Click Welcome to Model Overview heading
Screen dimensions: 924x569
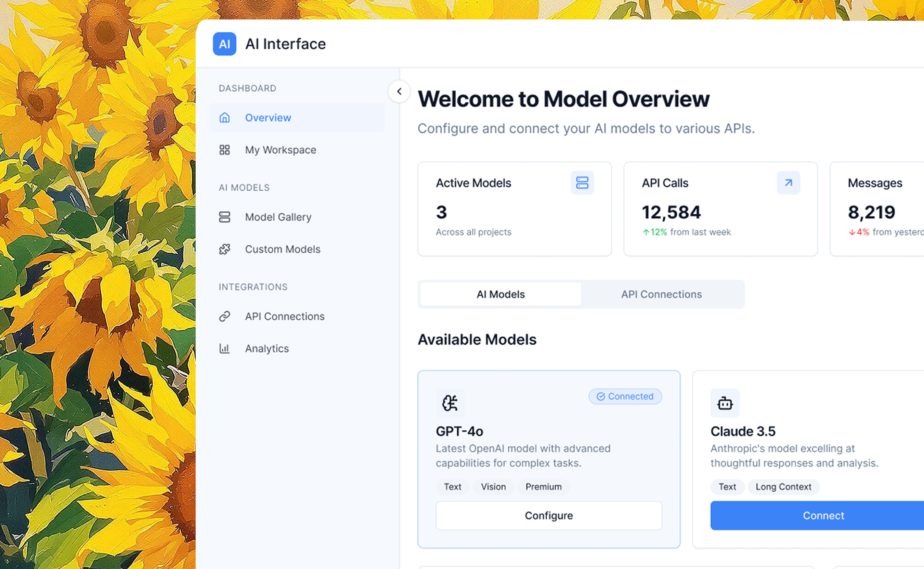click(x=563, y=99)
